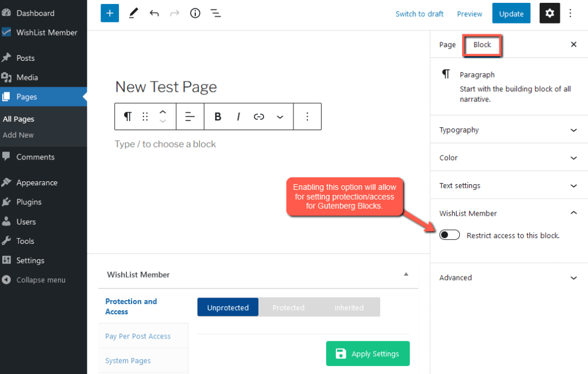Expand the Text settings panel
The height and width of the screenshot is (374, 588).
click(509, 185)
